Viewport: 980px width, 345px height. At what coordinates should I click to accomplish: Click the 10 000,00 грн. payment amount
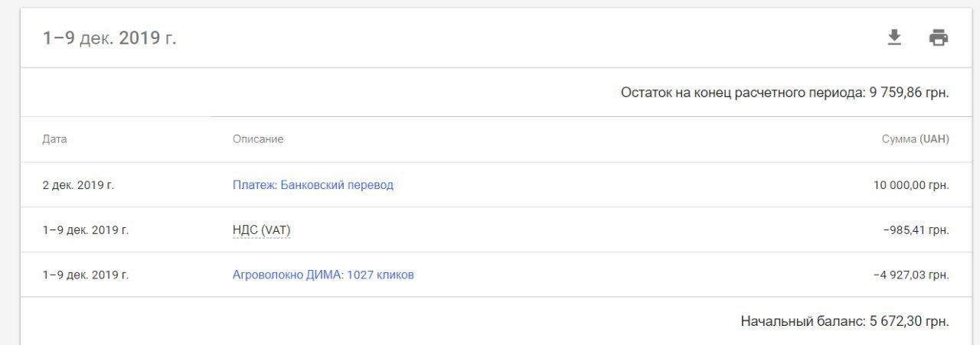[x=911, y=185]
